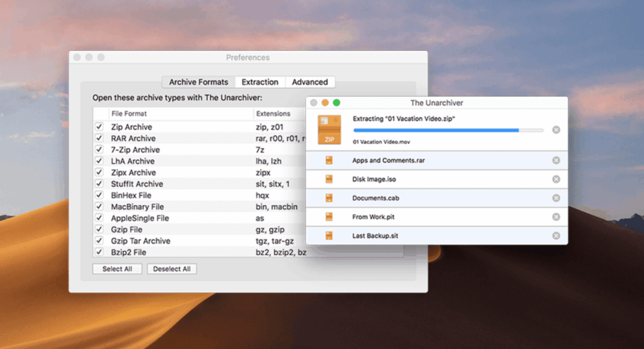
Task: Select the From Work.pit row
Action: [437, 217]
